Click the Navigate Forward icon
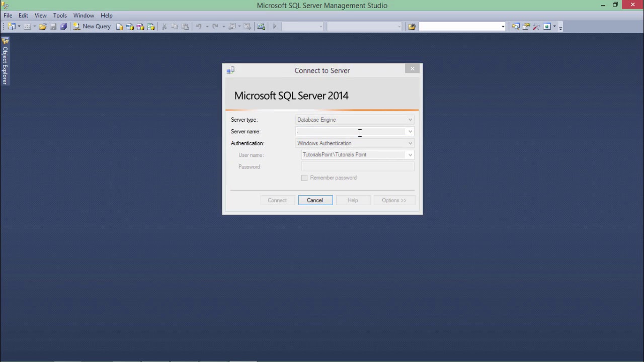 point(247,27)
